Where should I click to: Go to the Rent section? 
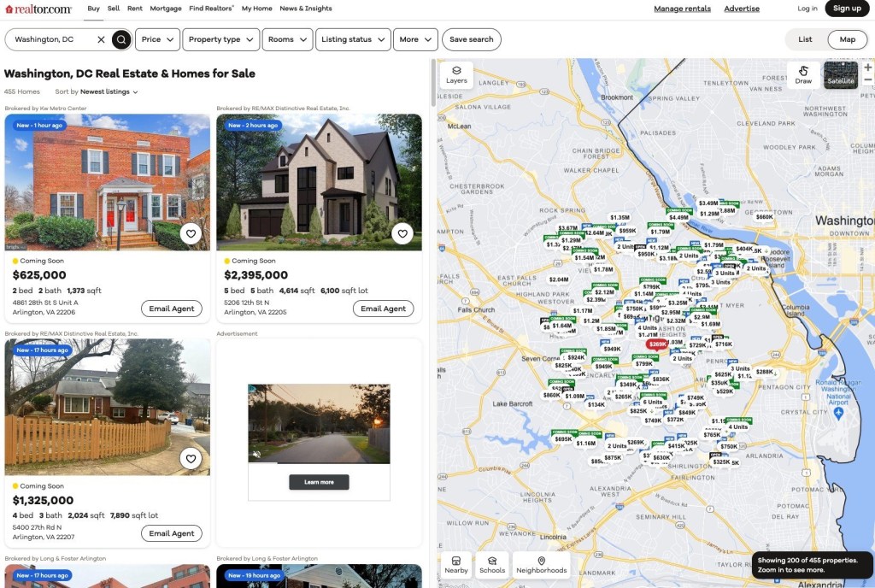point(135,9)
